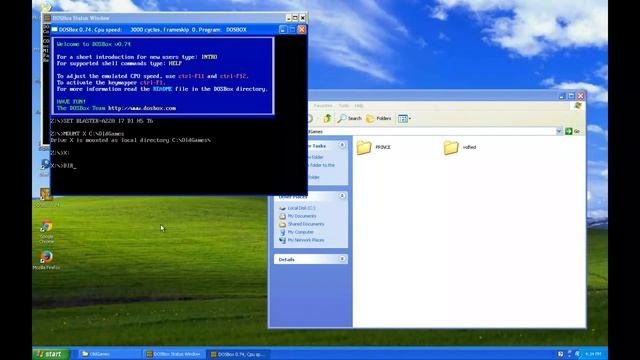The image size is (640, 360).
Task: Close the OldGames Explorer window
Action: click(x=581, y=96)
